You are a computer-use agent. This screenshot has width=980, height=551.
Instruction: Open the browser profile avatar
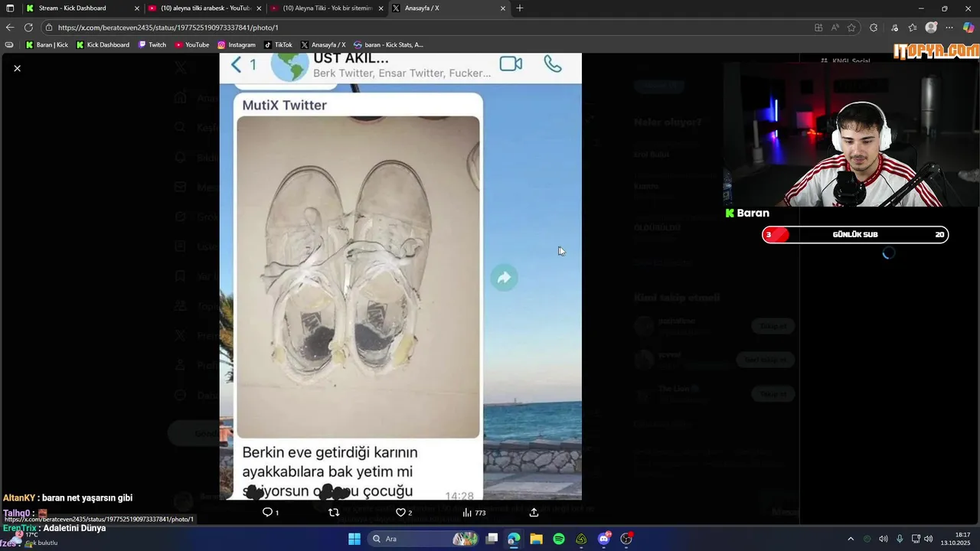coord(931,28)
